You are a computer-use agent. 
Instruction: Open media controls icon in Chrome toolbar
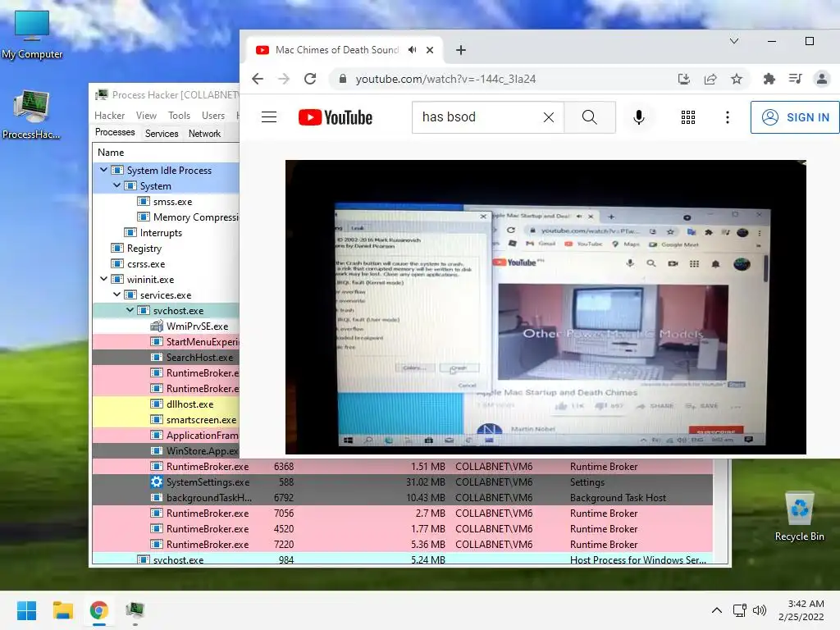(796, 80)
